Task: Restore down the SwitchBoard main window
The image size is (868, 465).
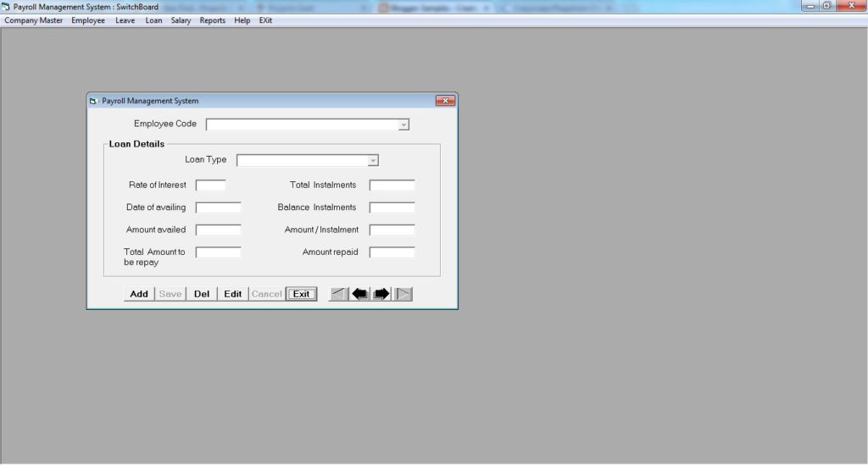Action: tap(826, 6)
